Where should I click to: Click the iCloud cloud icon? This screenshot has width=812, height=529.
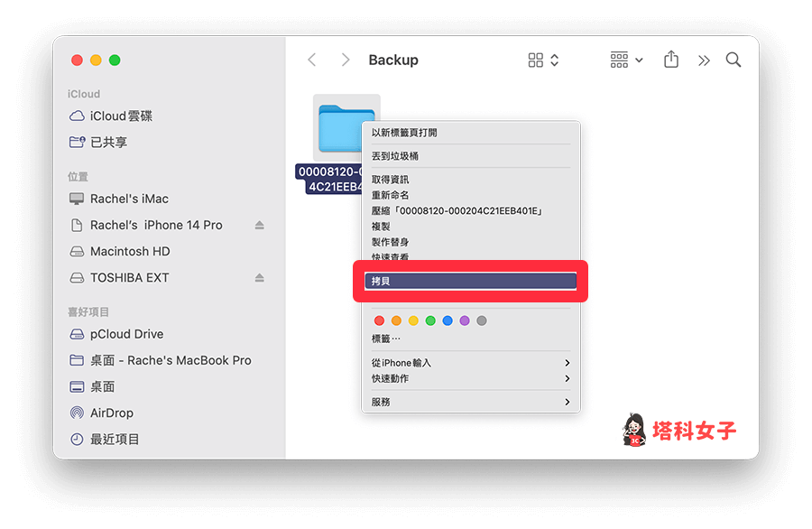tap(77, 116)
